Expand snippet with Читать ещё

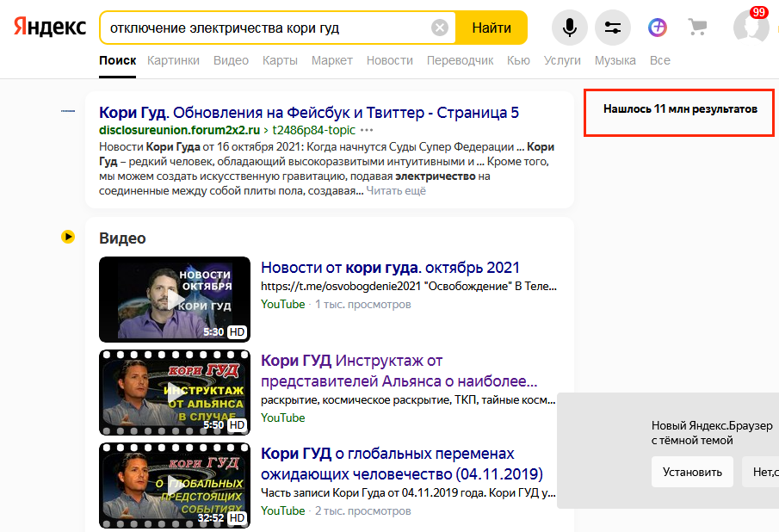point(396,191)
